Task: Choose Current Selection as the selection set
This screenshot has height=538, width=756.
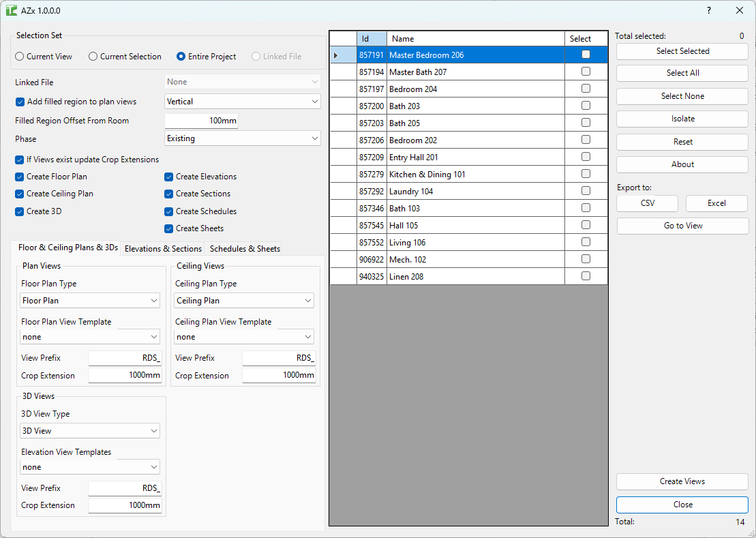Action: [x=94, y=57]
